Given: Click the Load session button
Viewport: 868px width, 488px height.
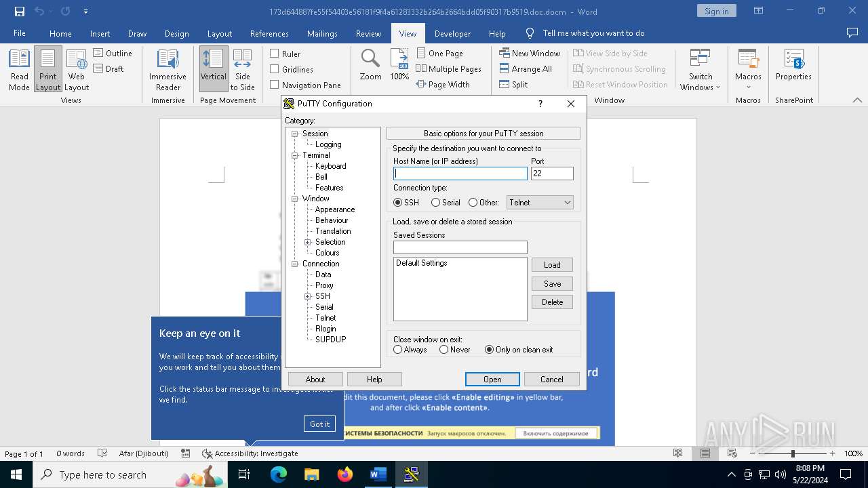Looking at the screenshot, I should click(x=552, y=265).
